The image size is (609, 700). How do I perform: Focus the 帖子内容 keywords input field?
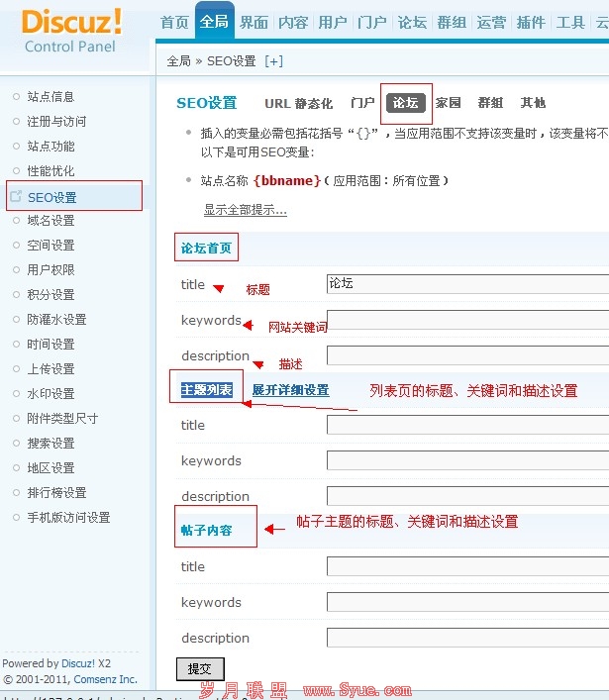(x=467, y=602)
